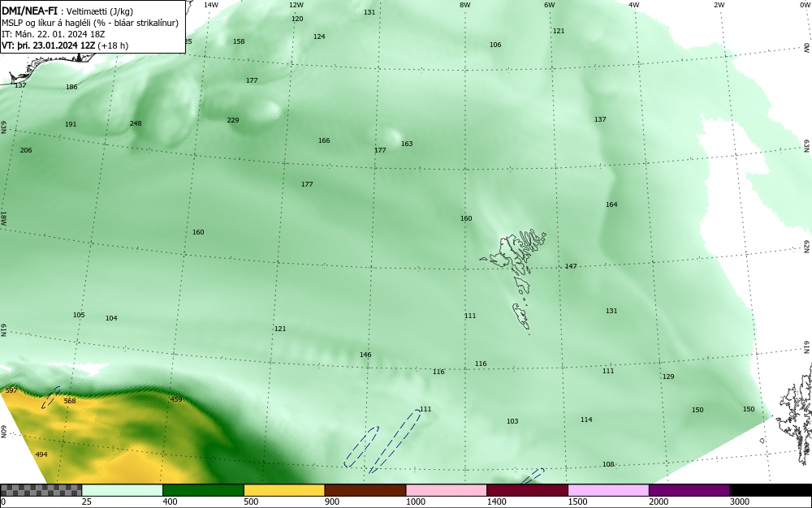Click the map value 105
The image size is (812, 508).
click(79, 315)
